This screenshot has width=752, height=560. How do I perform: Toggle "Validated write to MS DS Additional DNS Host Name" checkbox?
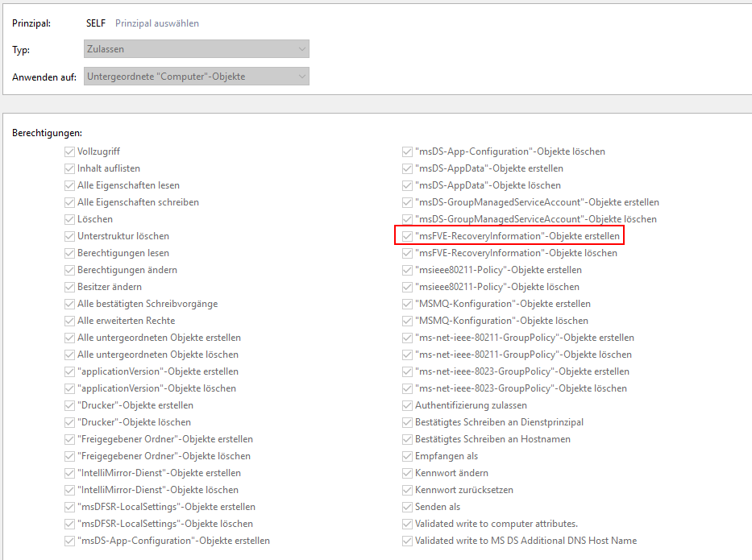(x=407, y=541)
